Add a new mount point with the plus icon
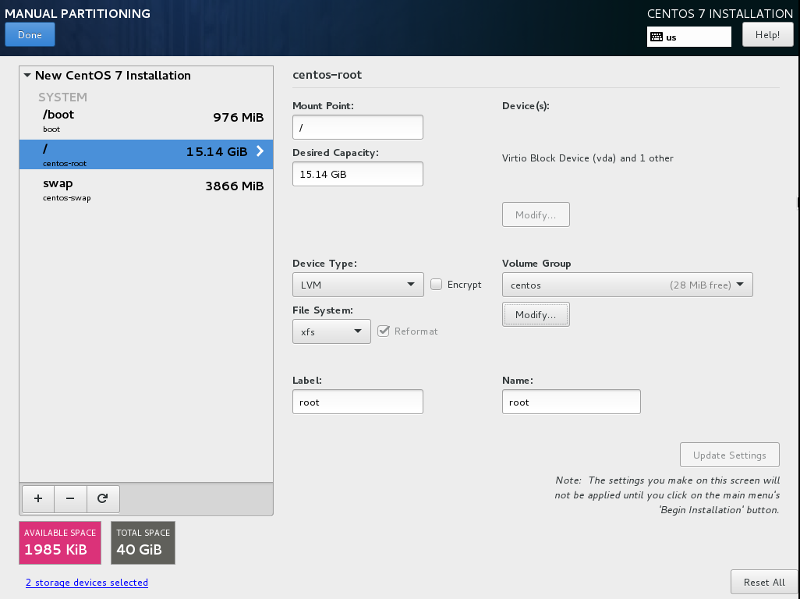Image resolution: width=800 pixels, height=599 pixels. [x=37, y=498]
